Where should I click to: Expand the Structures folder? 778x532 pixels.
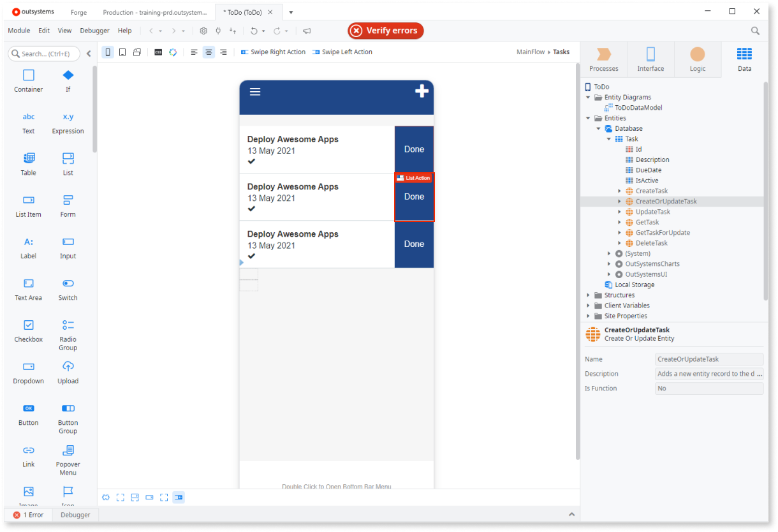pos(588,295)
